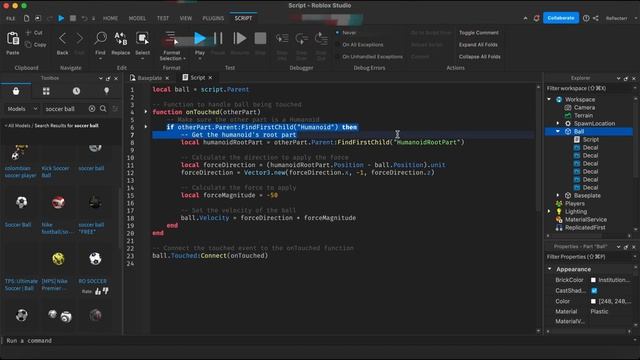640x360 pixels.
Task: Click the Format Selection icon
Action: 170,38
